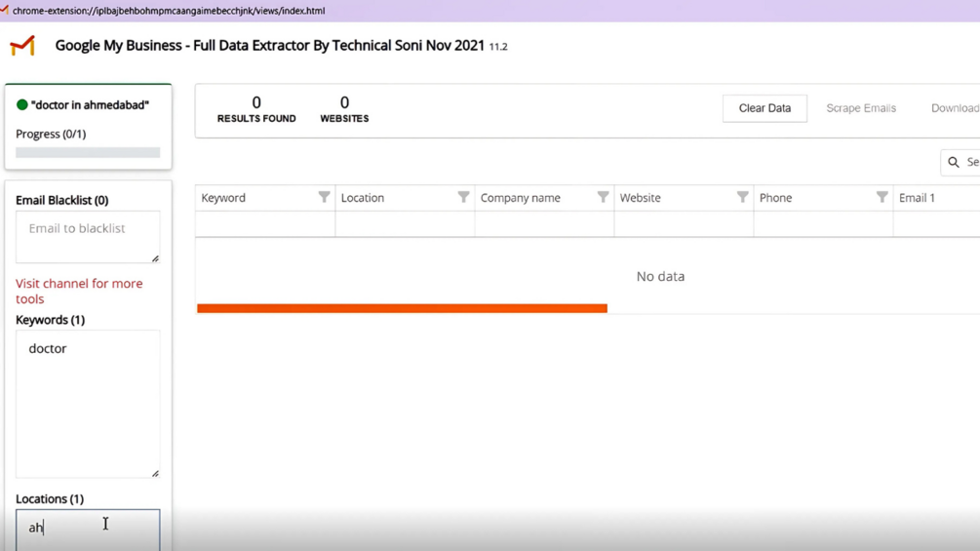Click the "doctor in ahmedabad" task label
Viewport: 980px width, 551px height.
click(x=90, y=105)
